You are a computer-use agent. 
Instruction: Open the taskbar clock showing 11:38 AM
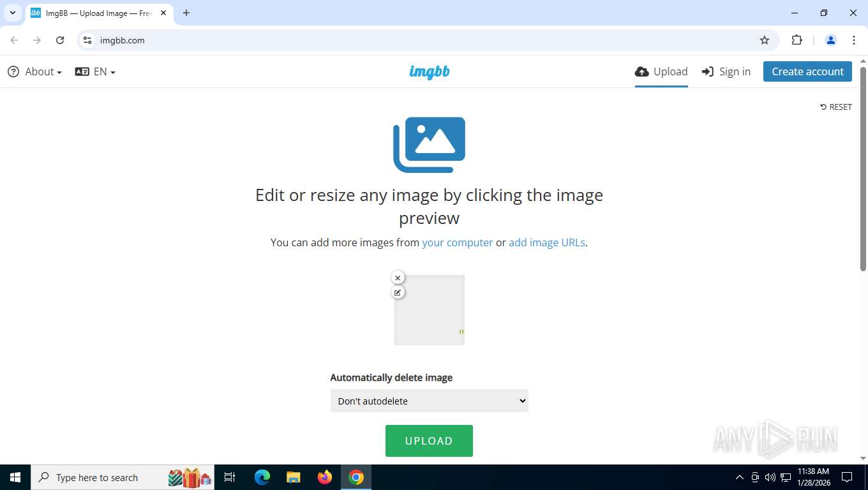(x=813, y=477)
